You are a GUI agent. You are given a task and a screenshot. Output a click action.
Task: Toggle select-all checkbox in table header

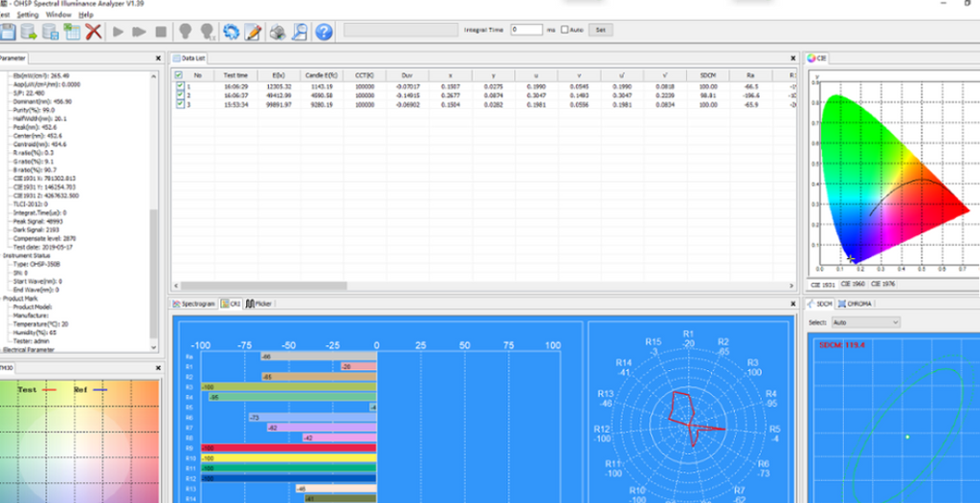coord(179,75)
